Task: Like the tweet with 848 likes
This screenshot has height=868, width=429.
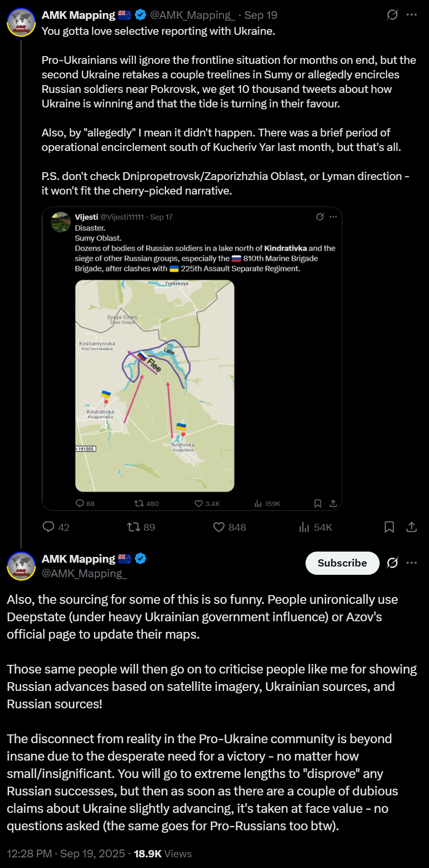Action: coord(219,527)
